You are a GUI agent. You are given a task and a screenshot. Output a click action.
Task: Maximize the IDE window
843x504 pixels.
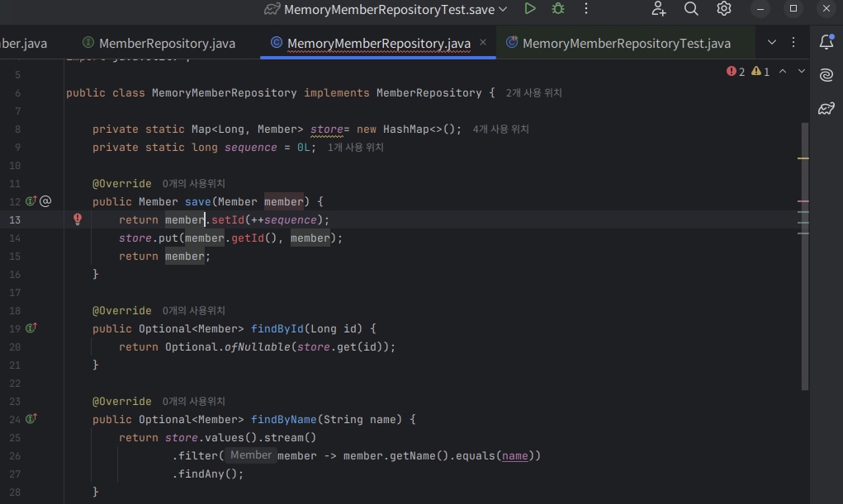click(x=793, y=8)
